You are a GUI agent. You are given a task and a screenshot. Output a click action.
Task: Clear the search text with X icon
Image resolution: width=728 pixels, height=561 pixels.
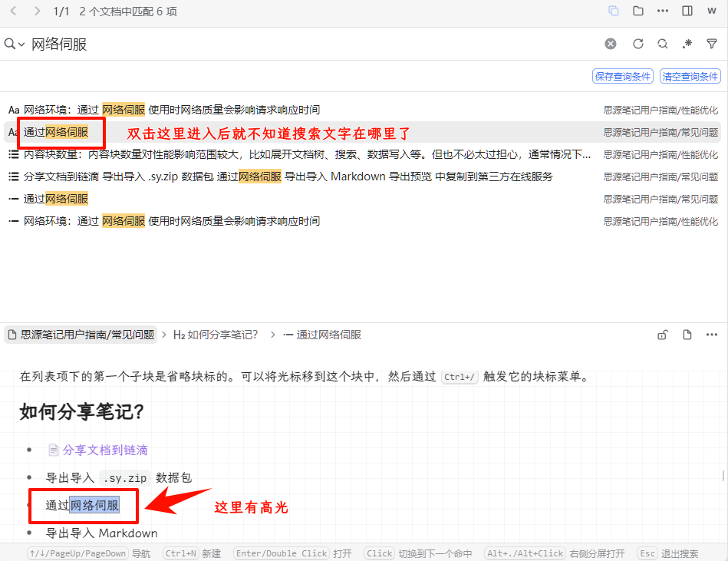pyautogui.click(x=611, y=44)
